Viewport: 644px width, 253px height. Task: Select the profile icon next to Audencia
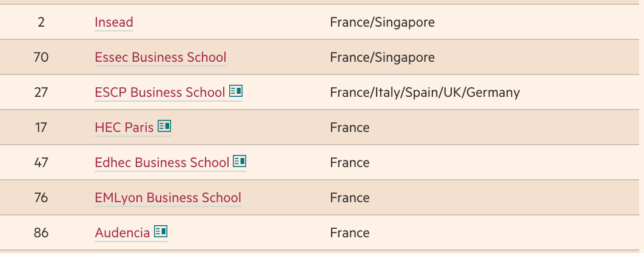pos(161,231)
